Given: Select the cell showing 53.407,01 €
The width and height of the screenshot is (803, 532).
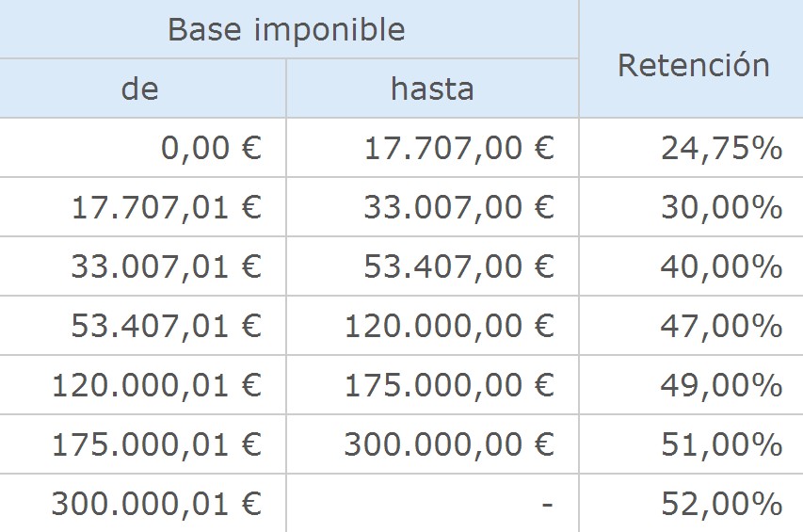Looking at the screenshot, I should tap(166, 326).
